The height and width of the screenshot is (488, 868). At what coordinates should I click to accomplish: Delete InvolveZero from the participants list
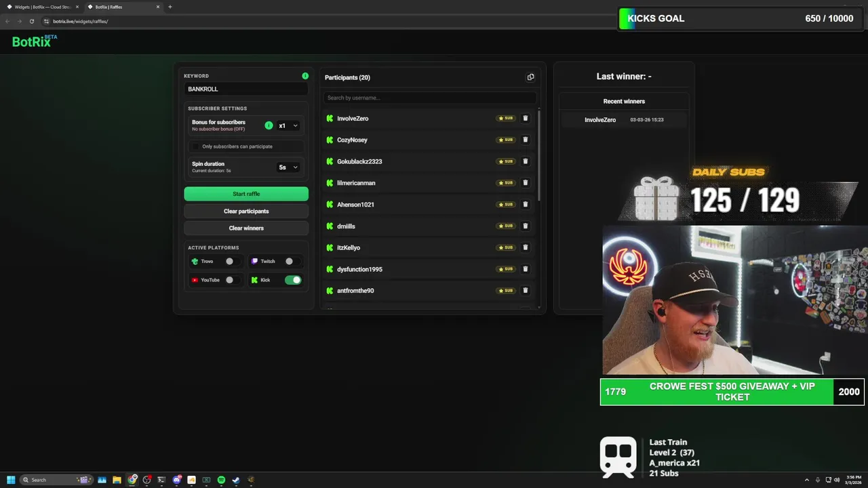pos(525,119)
